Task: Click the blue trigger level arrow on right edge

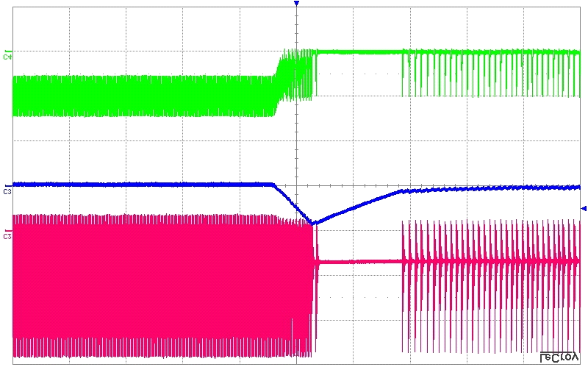Action: [583, 209]
